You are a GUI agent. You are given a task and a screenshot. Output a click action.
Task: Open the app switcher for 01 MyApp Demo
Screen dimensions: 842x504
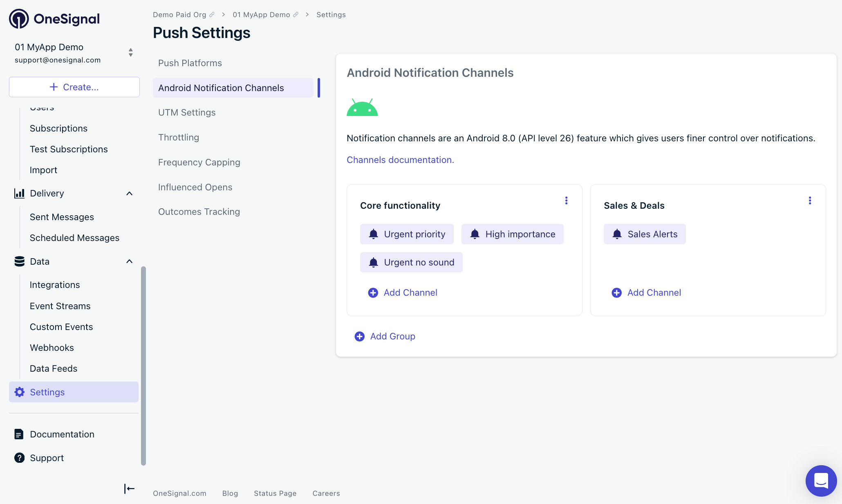click(x=130, y=53)
